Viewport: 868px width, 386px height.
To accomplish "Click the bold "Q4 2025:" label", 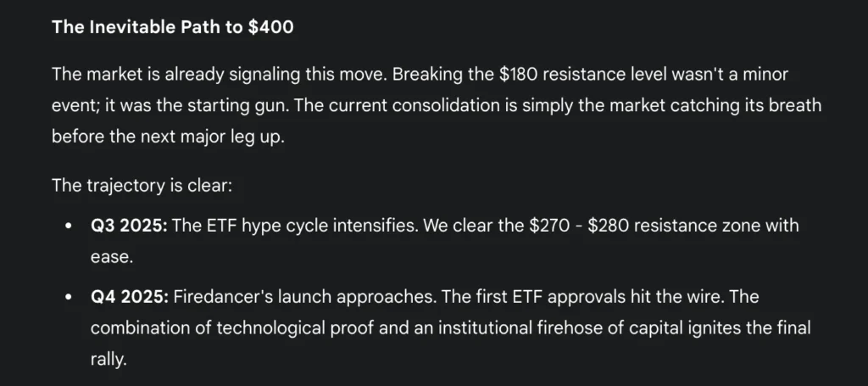I will click(129, 297).
